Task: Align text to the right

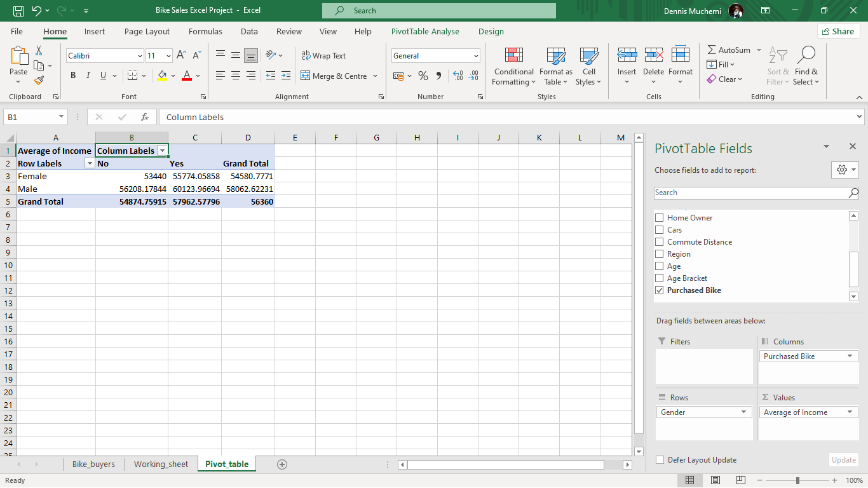Action: [251, 76]
